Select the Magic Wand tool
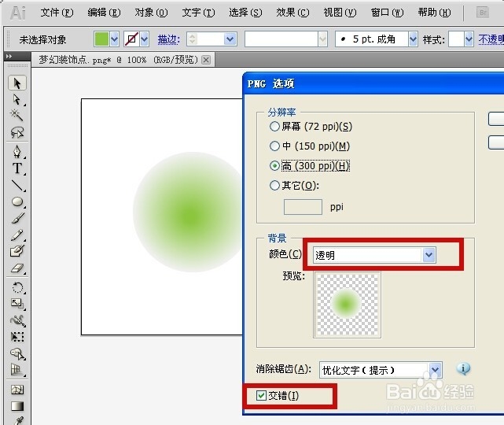This screenshot has height=425, width=504. [x=17, y=115]
